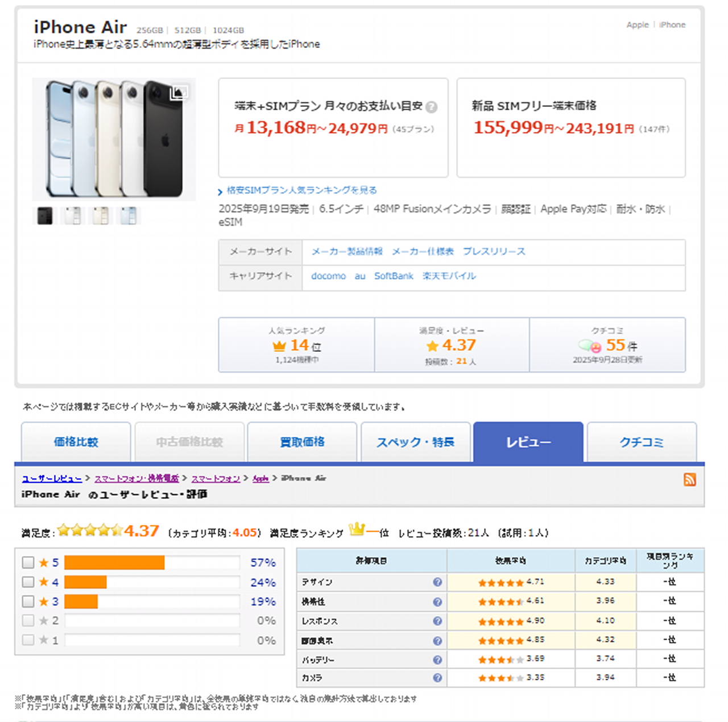Open the スペック・特長 tab
This screenshot has height=722, width=728.
point(415,442)
